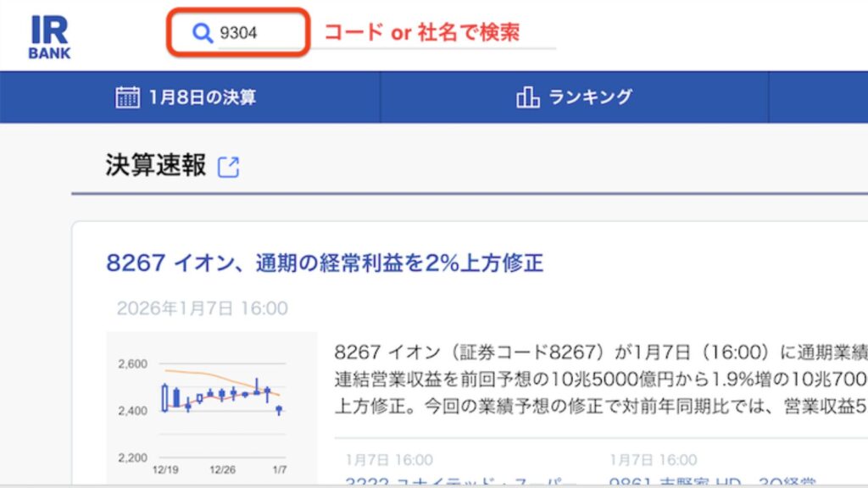Focus the search field containing 9304
The width and height of the screenshot is (868, 488).
pyautogui.click(x=254, y=33)
